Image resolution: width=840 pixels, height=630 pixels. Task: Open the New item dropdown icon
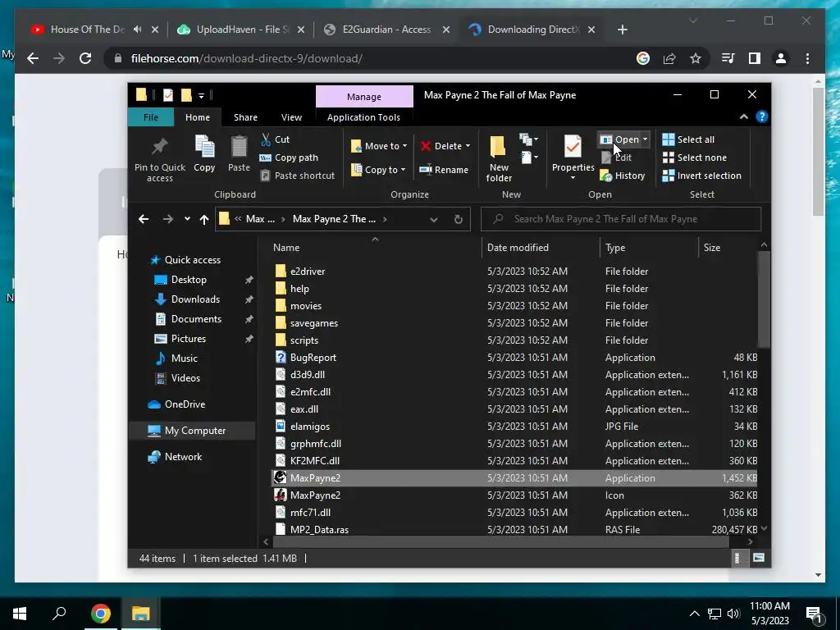529,139
